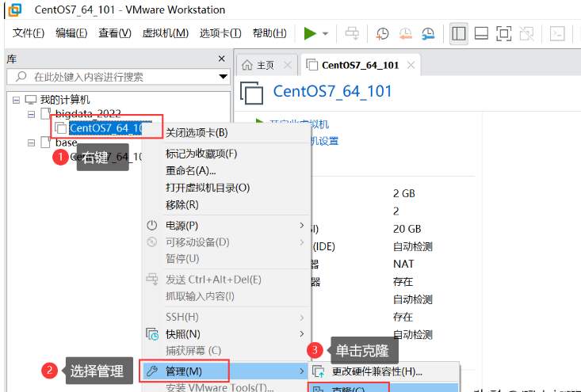
Task: Select the base folder in library
Action: [x=67, y=143]
